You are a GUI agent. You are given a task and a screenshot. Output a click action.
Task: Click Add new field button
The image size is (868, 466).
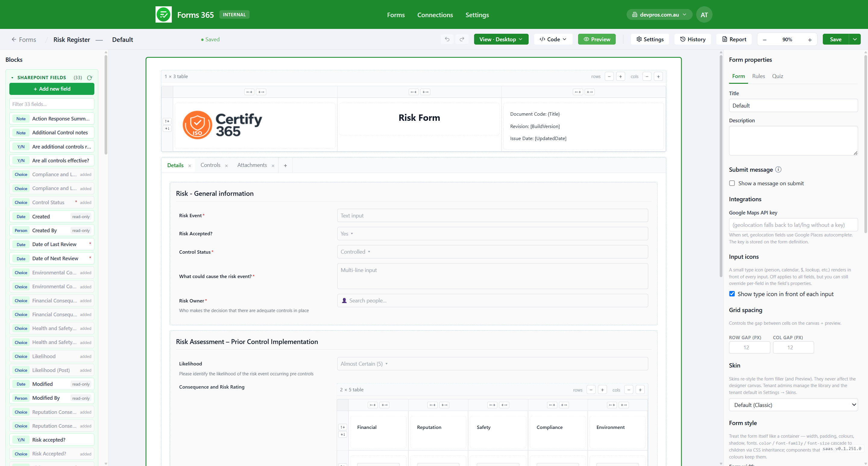pos(52,89)
